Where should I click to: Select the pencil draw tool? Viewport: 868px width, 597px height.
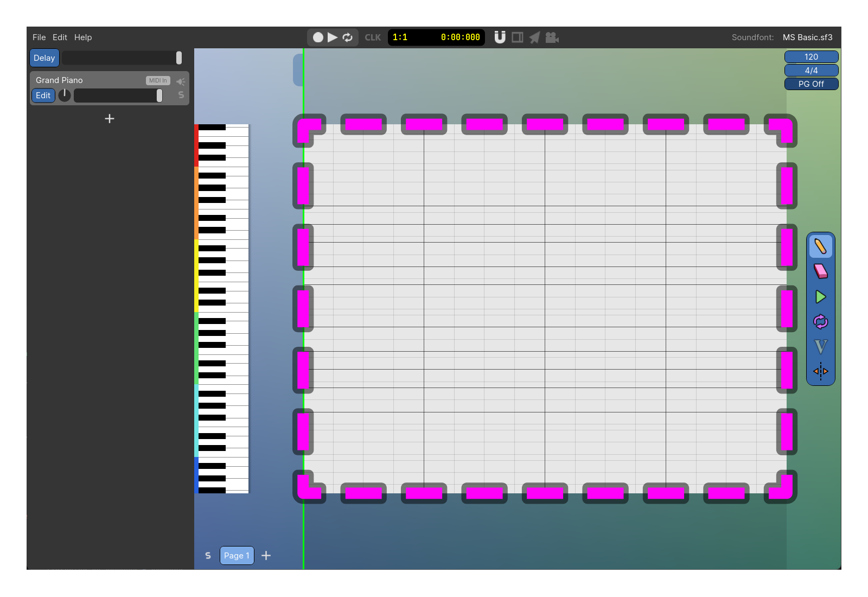point(820,246)
